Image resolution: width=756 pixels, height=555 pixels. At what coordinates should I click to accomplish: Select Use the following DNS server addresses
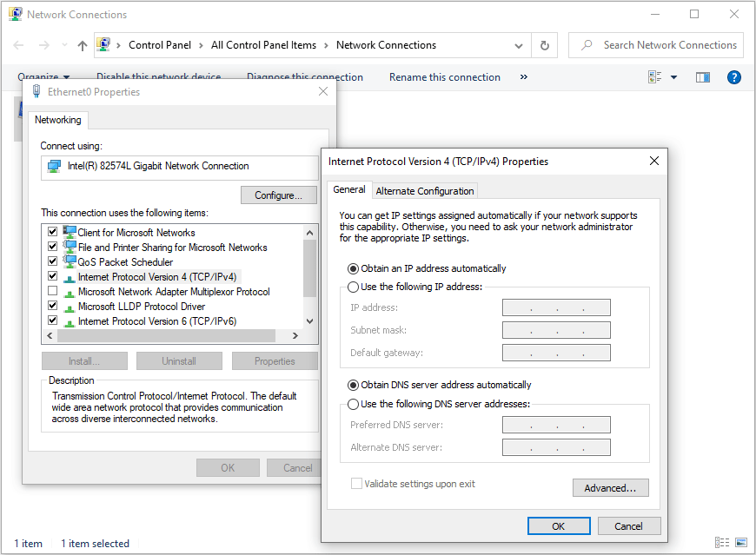pyautogui.click(x=353, y=404)
